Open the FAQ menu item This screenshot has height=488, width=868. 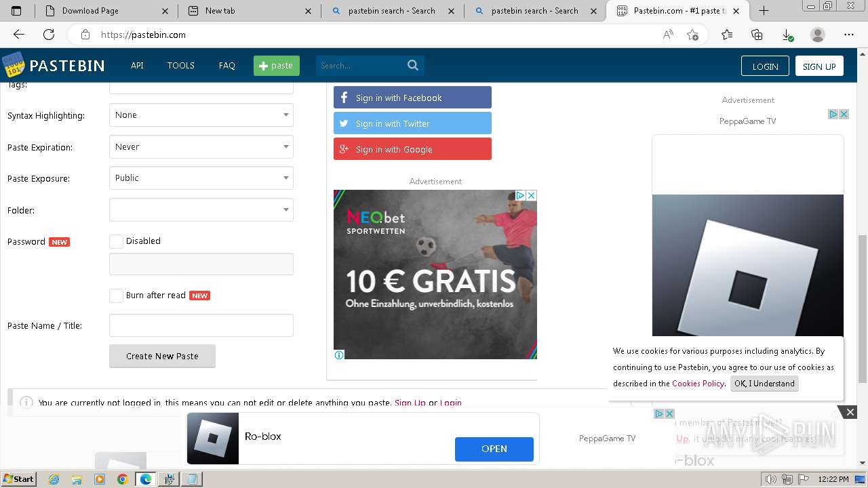point(227,65)
